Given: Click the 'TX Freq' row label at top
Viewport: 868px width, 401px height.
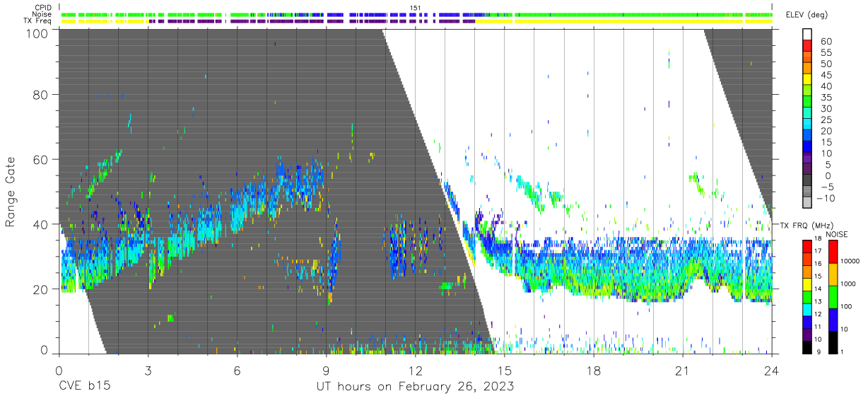Looking at the screenshot, I should point(39,21).
